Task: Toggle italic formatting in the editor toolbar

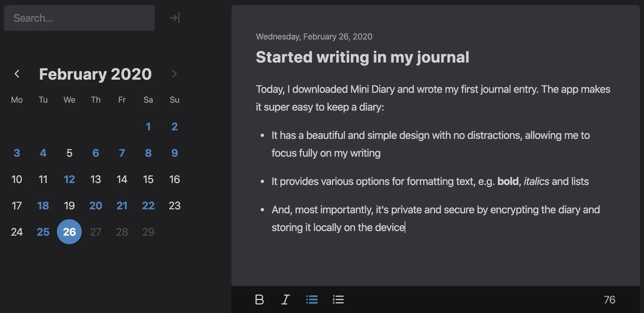Action: [285, 300]
